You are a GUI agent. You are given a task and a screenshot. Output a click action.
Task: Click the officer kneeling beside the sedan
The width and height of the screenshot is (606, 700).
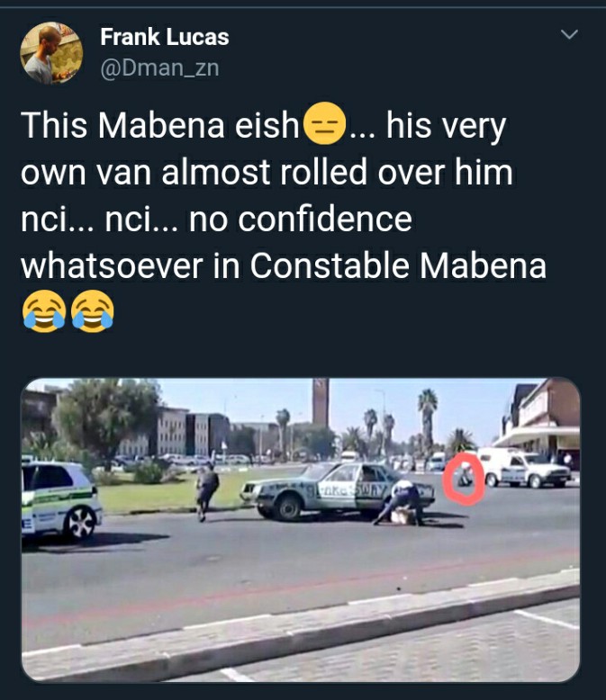(401, 502)
